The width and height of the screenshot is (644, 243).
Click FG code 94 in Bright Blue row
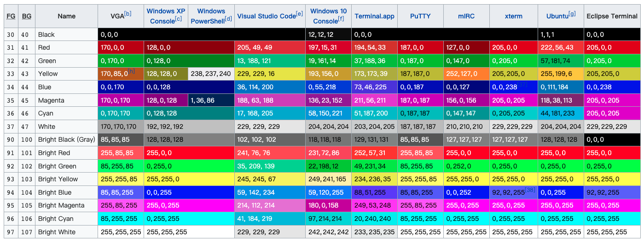click(x=11, y=192)
